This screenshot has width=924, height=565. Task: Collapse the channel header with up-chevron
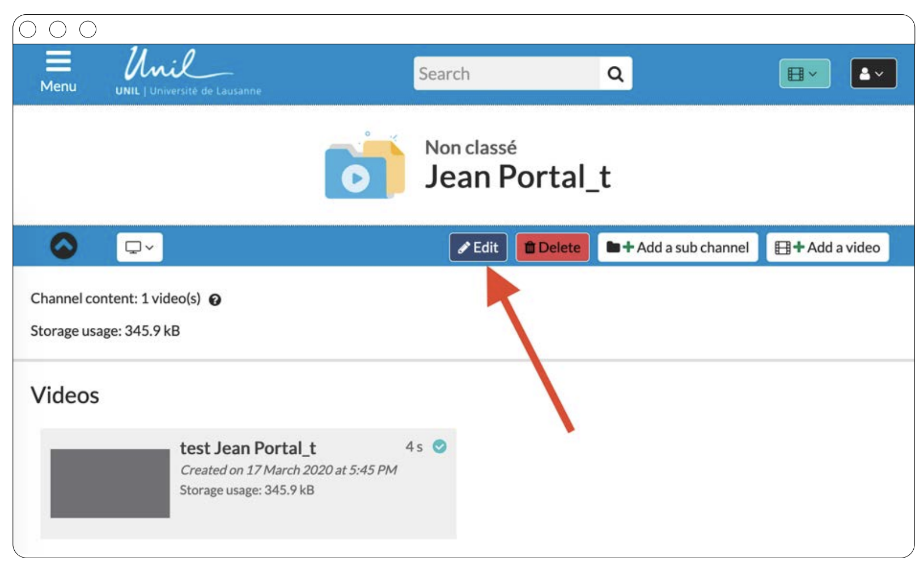pyautogui.click(x=63, y=246)
